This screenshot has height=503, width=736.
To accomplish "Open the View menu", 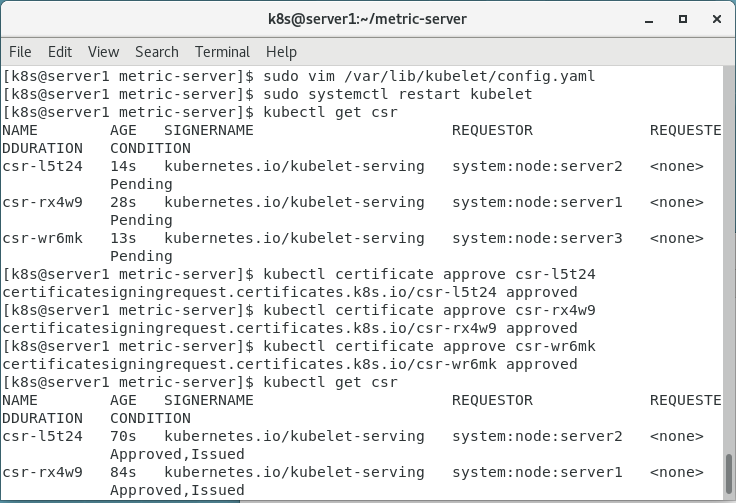I will tap(103, 52).
